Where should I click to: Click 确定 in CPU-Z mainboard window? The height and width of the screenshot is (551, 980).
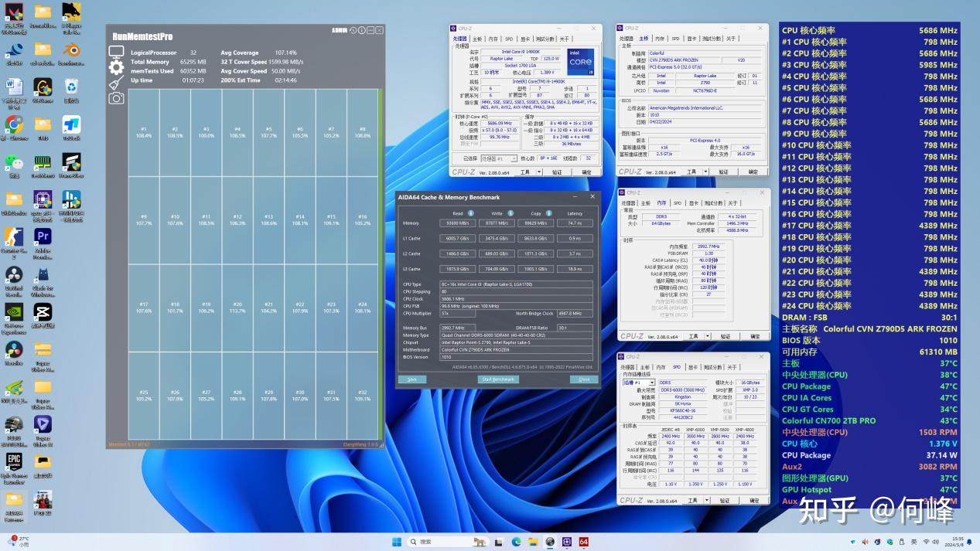pos(753,172)
